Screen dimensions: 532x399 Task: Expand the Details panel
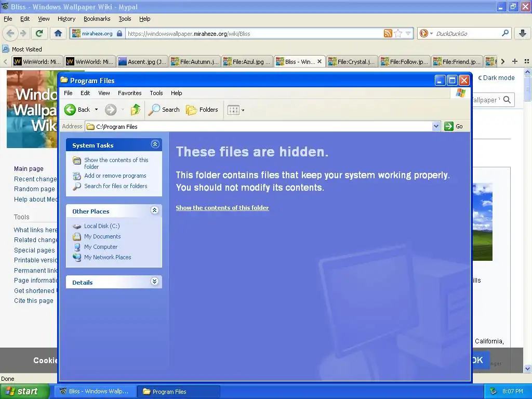click(x=155, y=282)
